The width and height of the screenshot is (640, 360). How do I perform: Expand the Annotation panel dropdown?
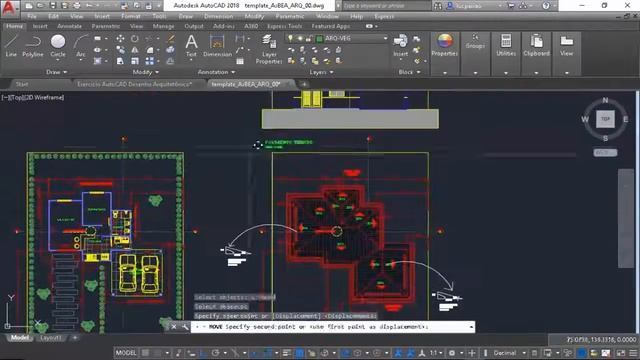pos(216,72)
